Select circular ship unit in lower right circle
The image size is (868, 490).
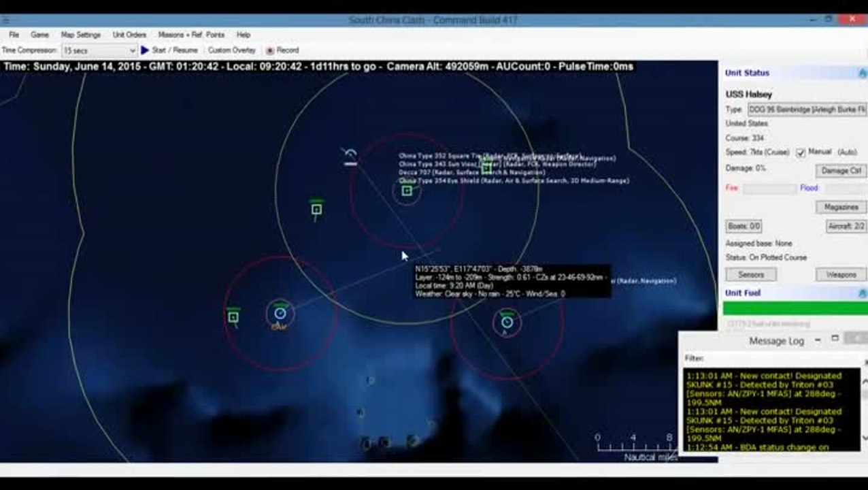click(507, 322)
